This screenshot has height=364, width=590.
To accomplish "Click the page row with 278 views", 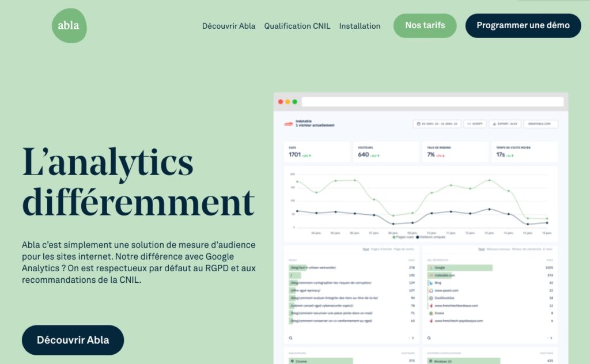I will [352, 268].
